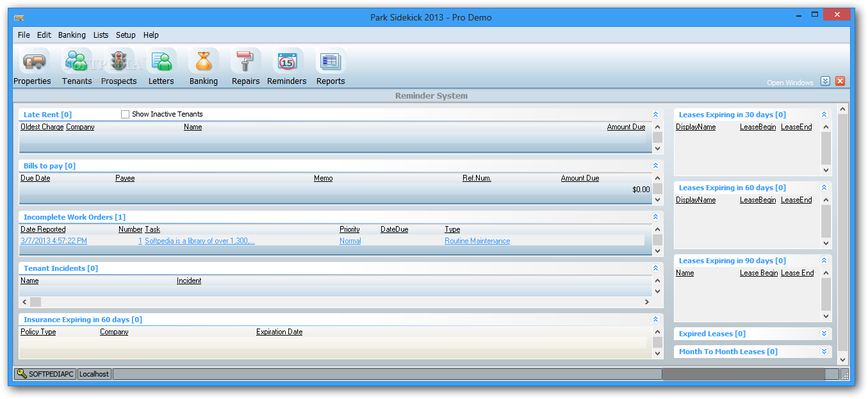Close open windows with the red X icon
This screenshot has width=868, height=399.
[x=840, y=81]
